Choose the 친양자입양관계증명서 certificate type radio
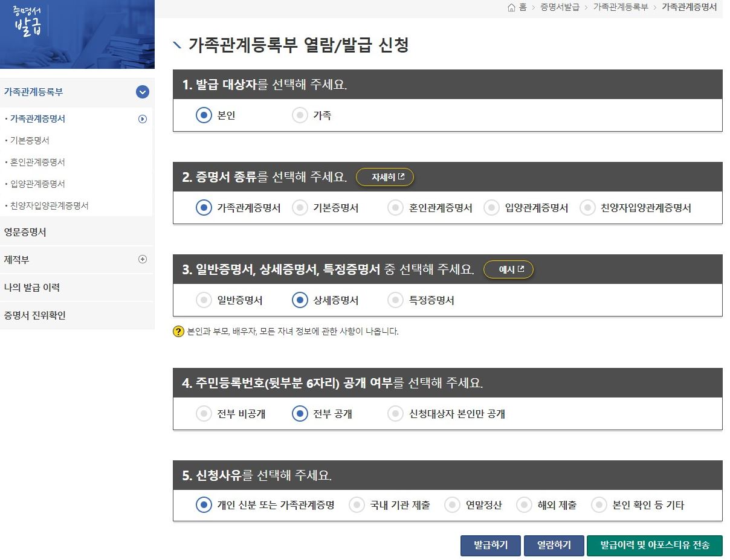Screen dimensions: 730x560 click(587, 208)
